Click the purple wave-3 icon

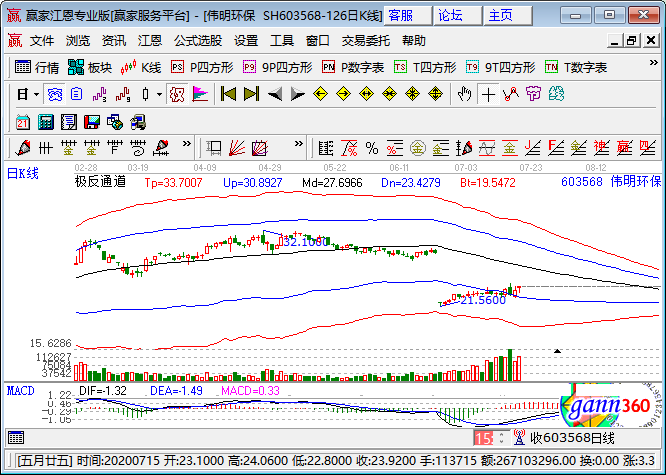pos(100,94)
